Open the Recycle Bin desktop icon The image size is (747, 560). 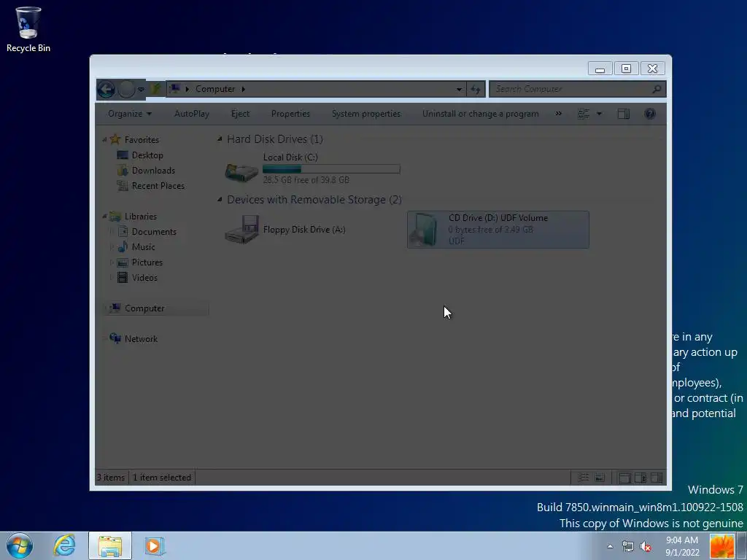click(28, 29)
